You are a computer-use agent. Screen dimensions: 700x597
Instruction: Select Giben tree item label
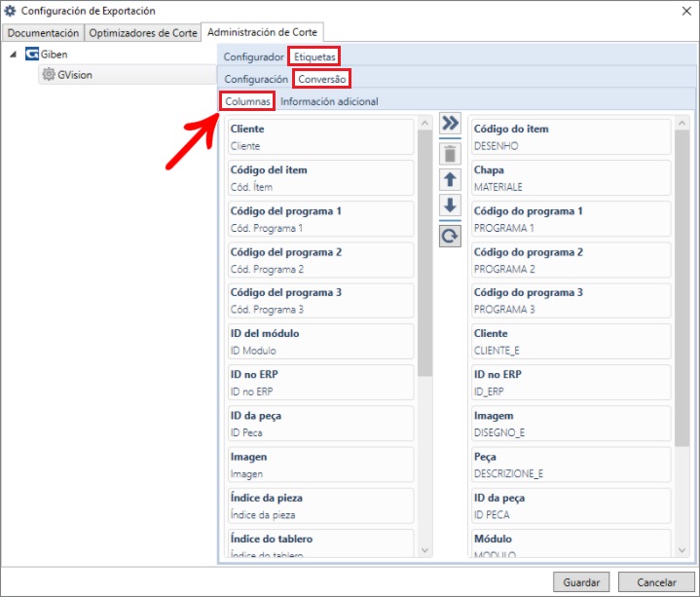click(54, 55)
